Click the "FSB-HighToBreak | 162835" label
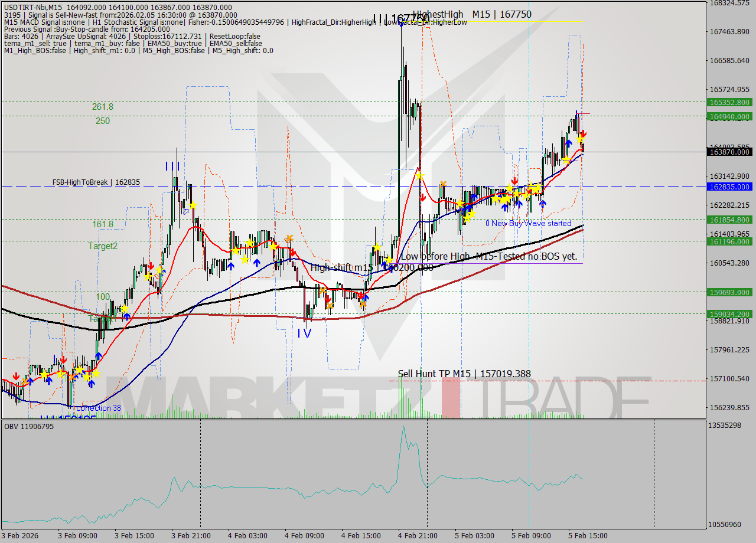Image resolution: width=756 pixels, height=543 pixels. coord(97,182)
